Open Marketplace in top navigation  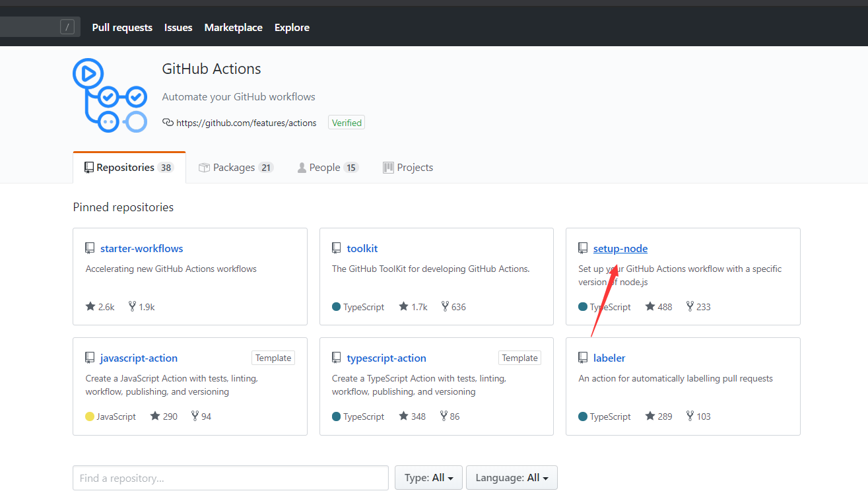pyautogui.click(x=233, y=27)
